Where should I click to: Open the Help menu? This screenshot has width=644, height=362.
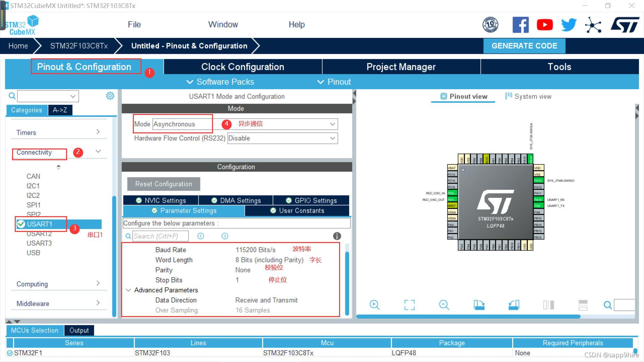pyautogui.click(x=297, y=24)
